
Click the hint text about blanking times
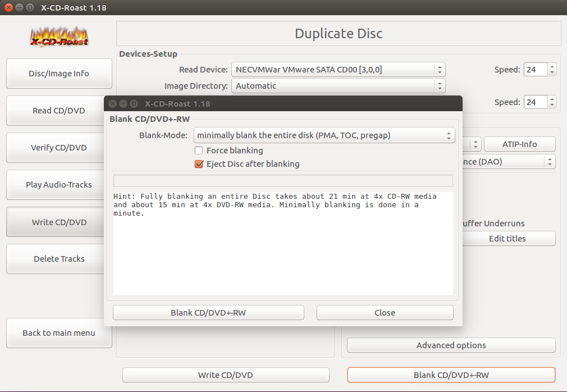[x=275, y=204]
